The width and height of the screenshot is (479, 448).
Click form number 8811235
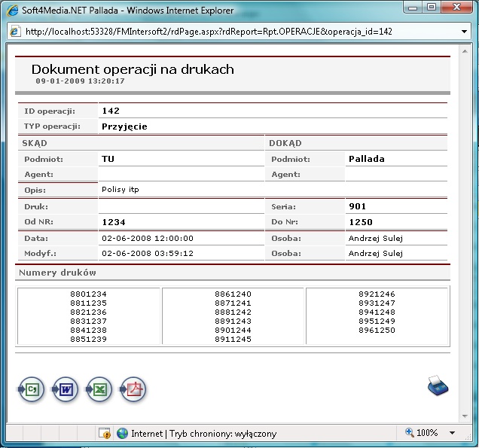89,303
